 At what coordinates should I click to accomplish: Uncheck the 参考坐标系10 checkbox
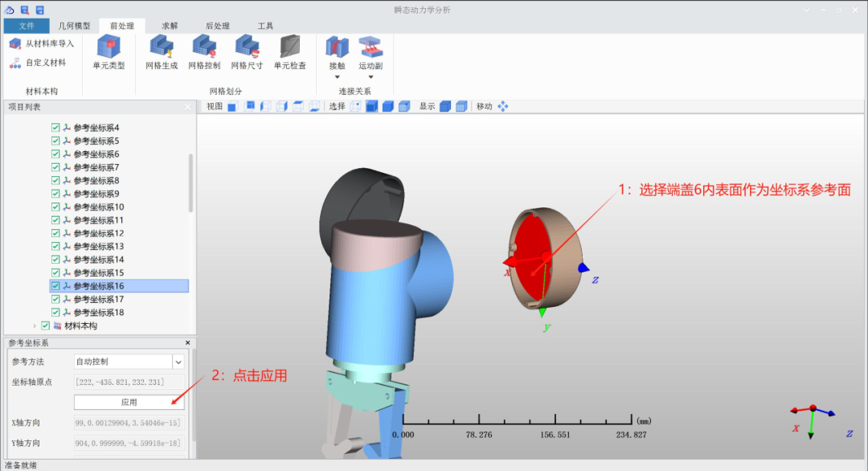(x=55, y=207)
